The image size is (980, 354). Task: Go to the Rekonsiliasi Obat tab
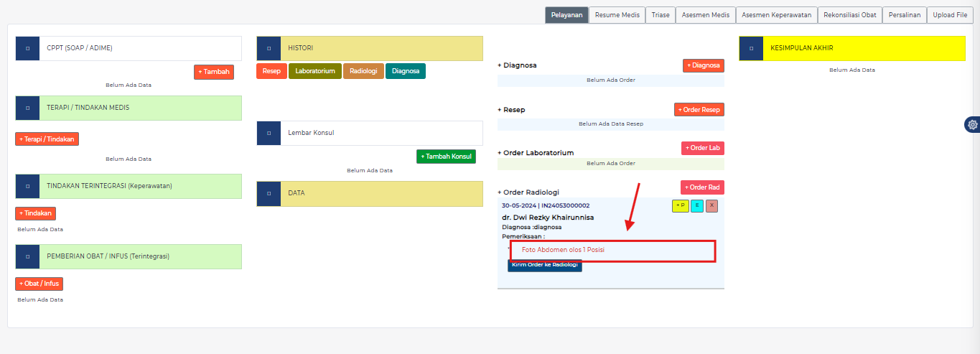coord(849,15)
